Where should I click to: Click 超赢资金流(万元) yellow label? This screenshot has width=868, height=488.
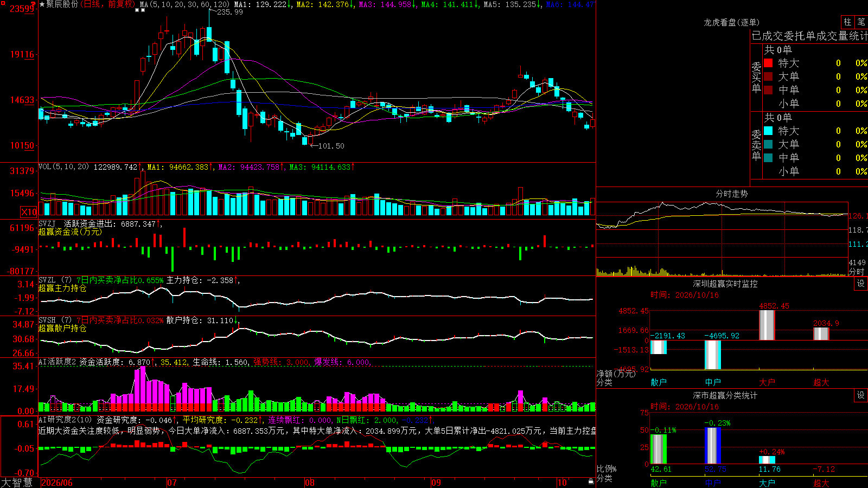coord(70,232)
